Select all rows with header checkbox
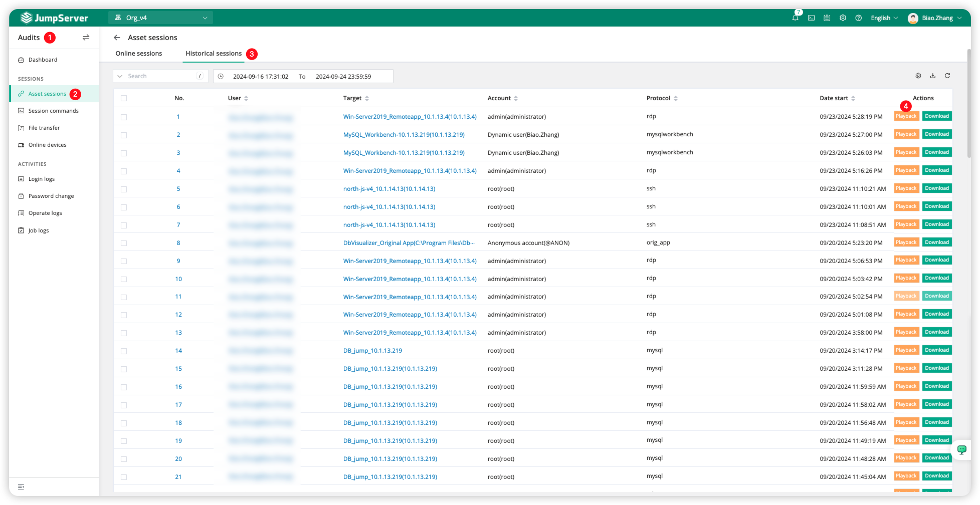Screen dimensions: 980x505 124,98
